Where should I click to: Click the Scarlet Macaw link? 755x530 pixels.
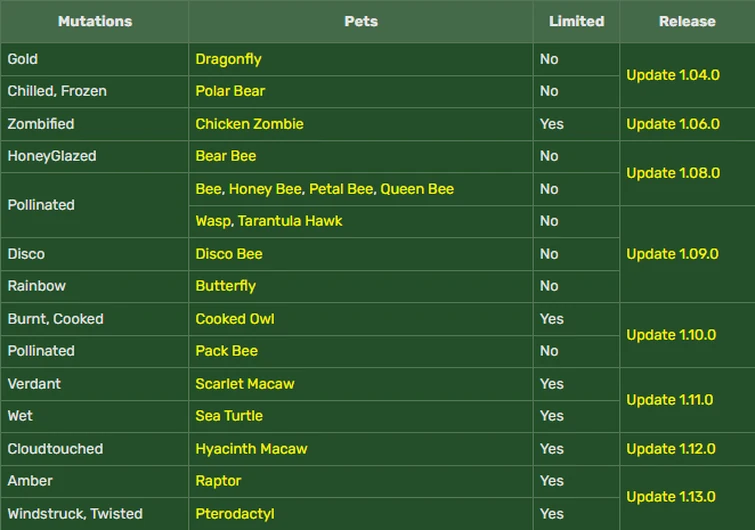245,384
